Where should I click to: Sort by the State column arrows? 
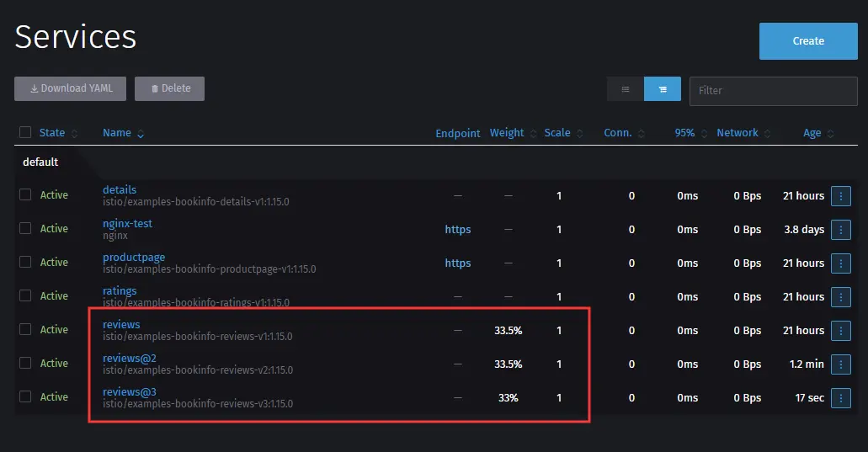74,133
